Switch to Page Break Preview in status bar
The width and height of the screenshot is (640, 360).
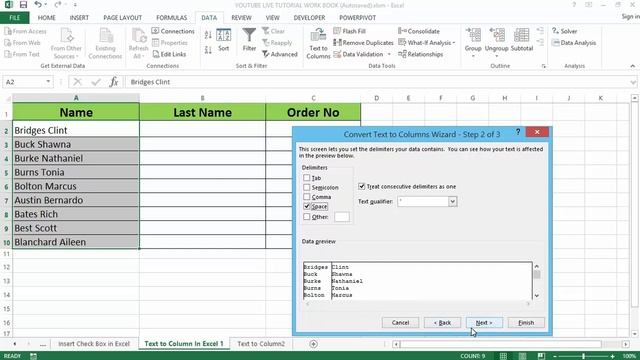[541, 356]
